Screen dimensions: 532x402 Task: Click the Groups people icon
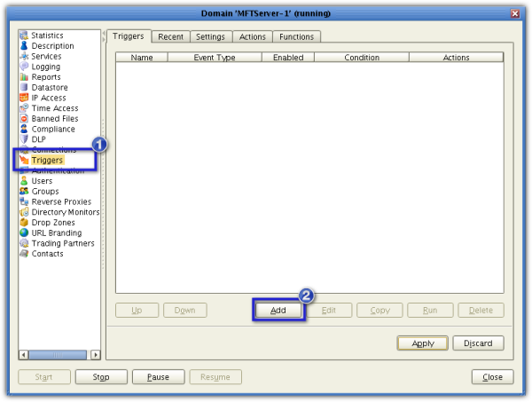point(24,191)
